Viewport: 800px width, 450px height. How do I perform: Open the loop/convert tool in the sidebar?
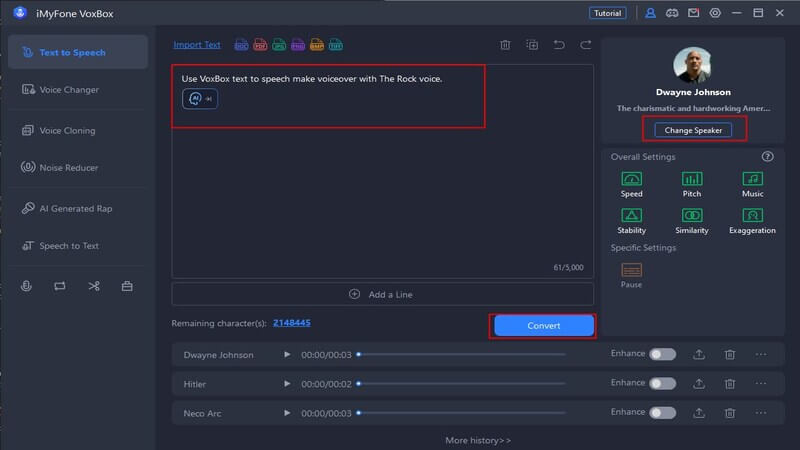[60, 286]
